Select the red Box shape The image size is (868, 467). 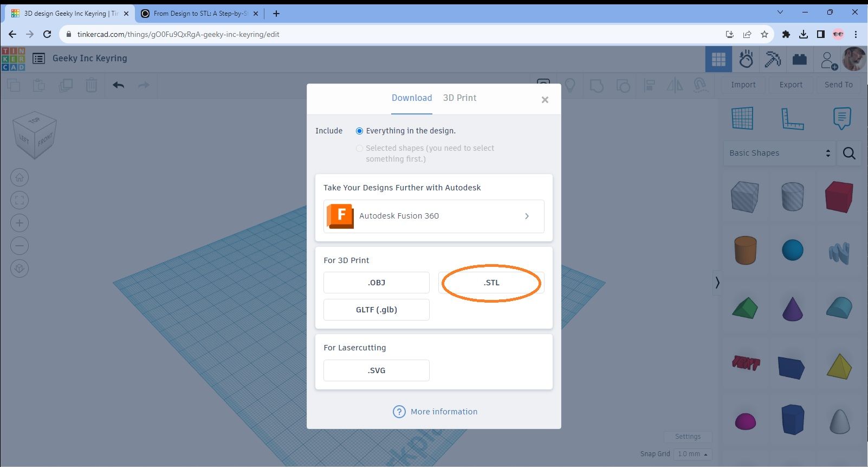pyautogui.click(x=839, y=196)
